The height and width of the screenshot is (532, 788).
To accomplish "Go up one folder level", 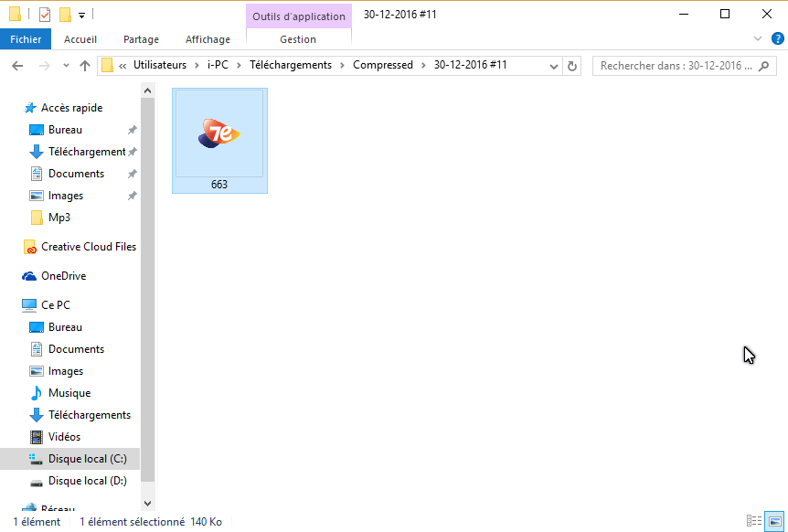I will tap(85, 66).
